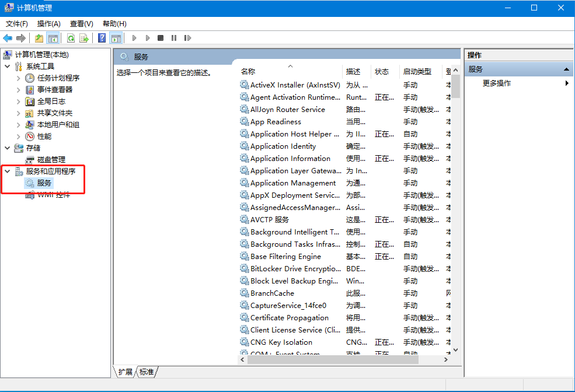The height and width of the screenshot is (392, 575).
Task: Toggle the action pane show/hide icon
Action: coord(115,37)
